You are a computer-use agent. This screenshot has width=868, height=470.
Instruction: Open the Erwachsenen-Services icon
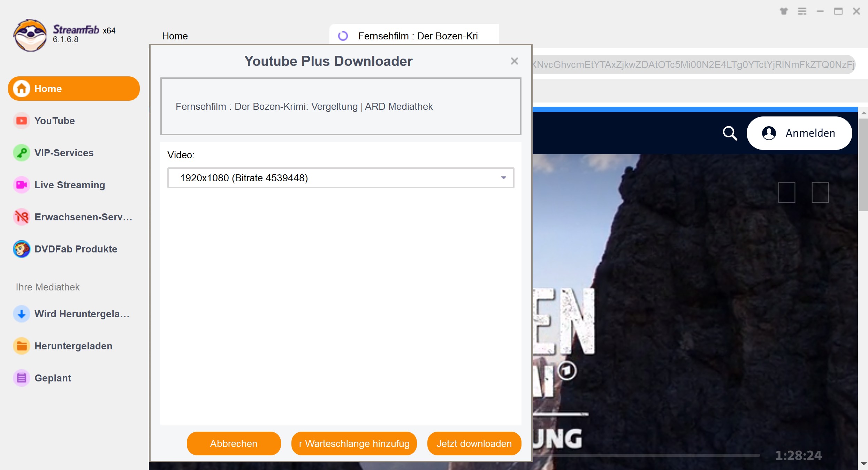(21, 217)
